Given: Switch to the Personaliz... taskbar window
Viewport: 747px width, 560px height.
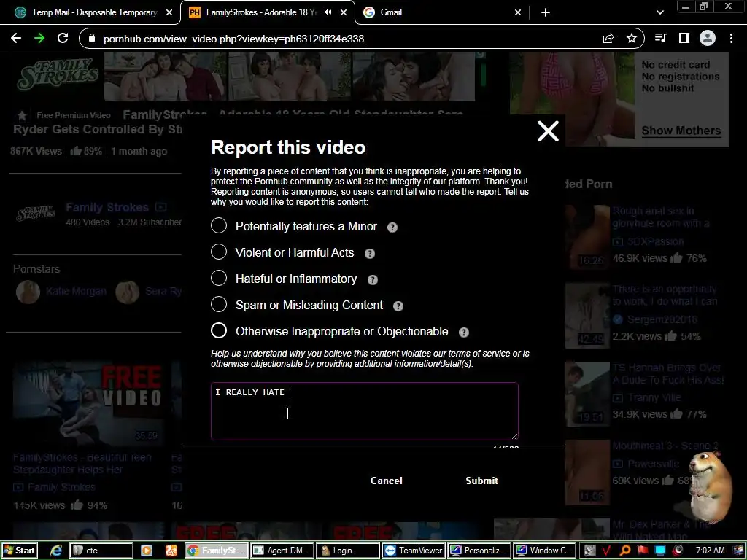Looking at the screenshot, I should coord(479,551).
